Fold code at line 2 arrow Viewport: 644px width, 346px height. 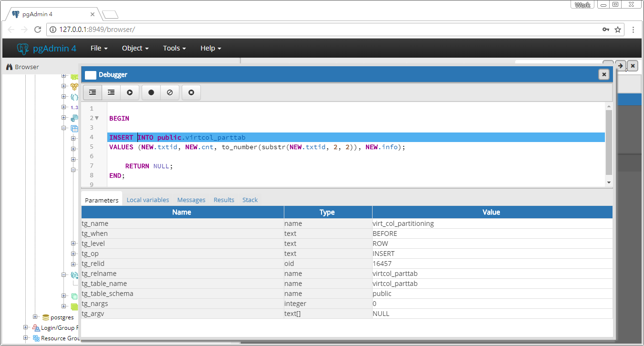pos(97,118)
